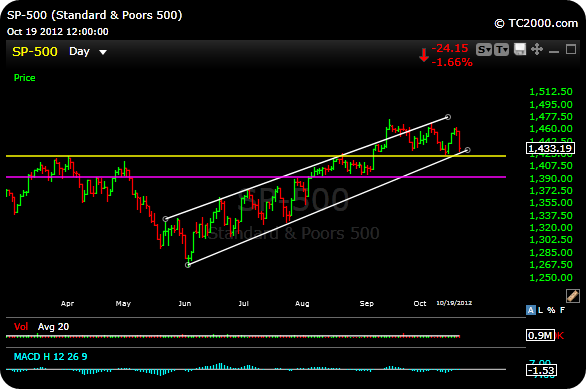Minimize the chart pane
The image size is (586, 389).
554,51
